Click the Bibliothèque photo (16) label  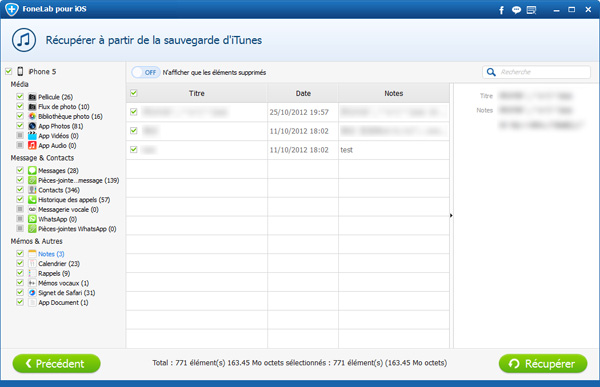tap(70, 116)
